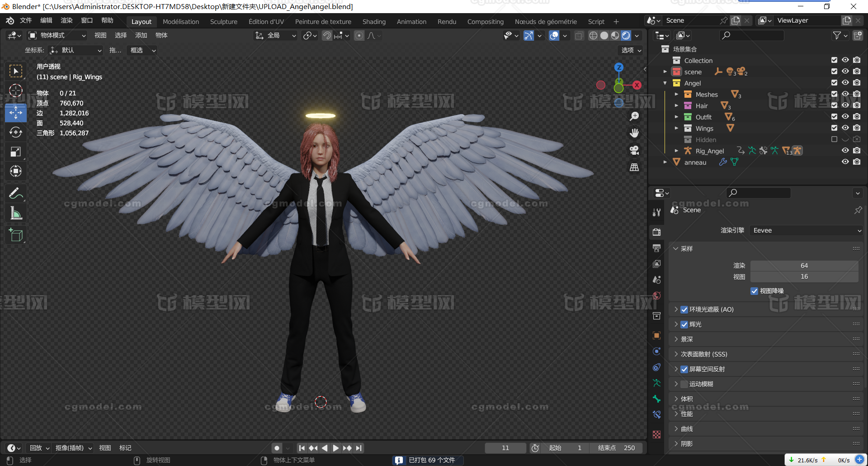Select the Select Box tool
The height and width of the screenshot is (466, 868).
[x=16, y=71]
